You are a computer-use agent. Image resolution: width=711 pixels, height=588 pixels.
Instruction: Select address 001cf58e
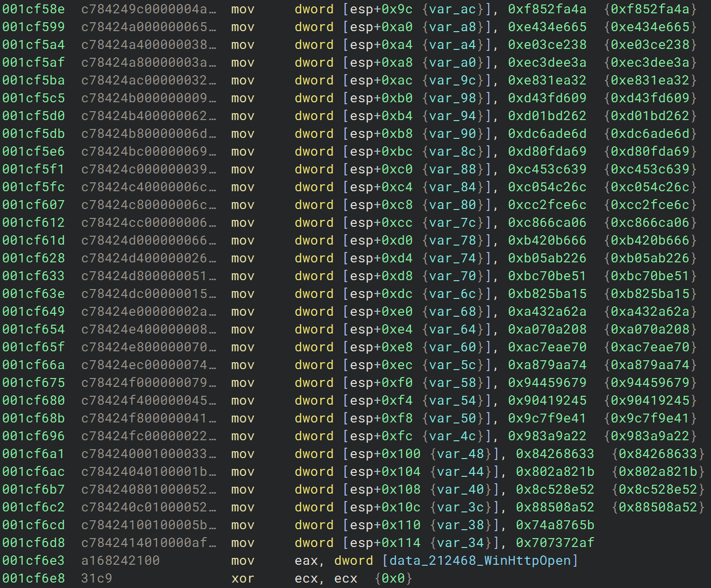[34, 9]
